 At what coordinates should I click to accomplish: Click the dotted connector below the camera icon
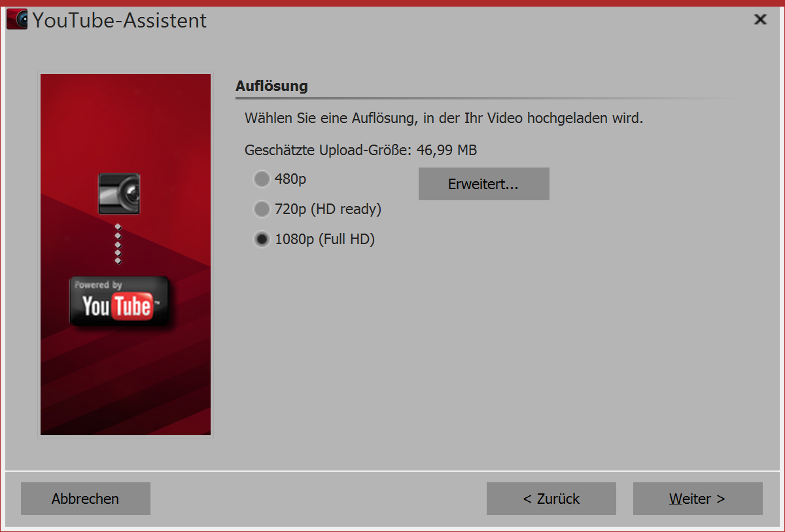pos(118,243)
